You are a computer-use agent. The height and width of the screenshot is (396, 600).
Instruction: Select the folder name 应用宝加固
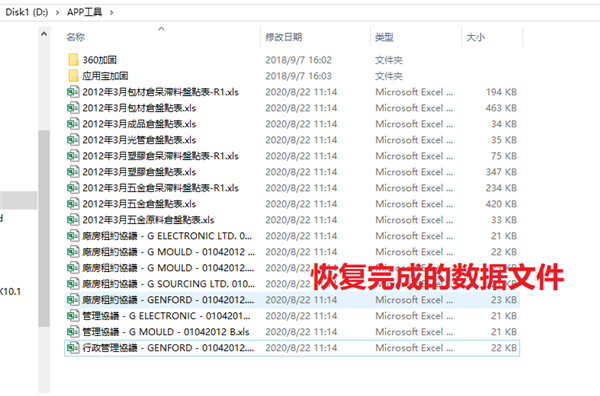coord(105,76)
